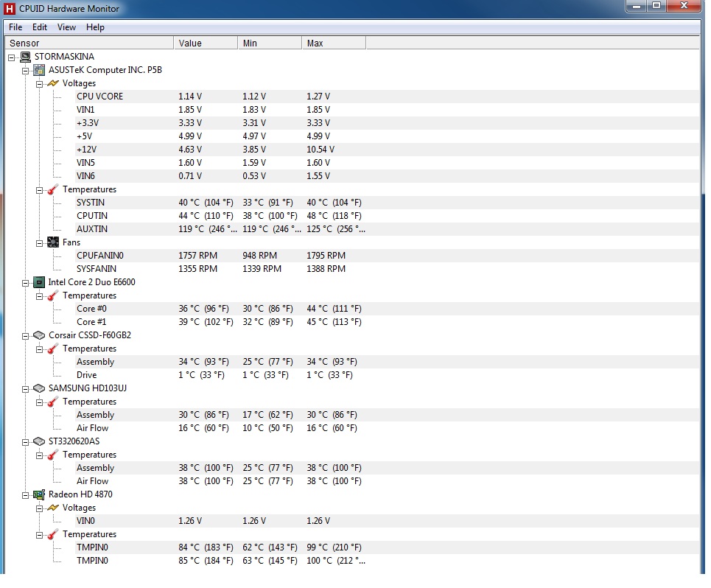Viewport: 711px width, 588px height.
Task: Select the Radeon VIN0 voltage row
Action: pos(388,521)
